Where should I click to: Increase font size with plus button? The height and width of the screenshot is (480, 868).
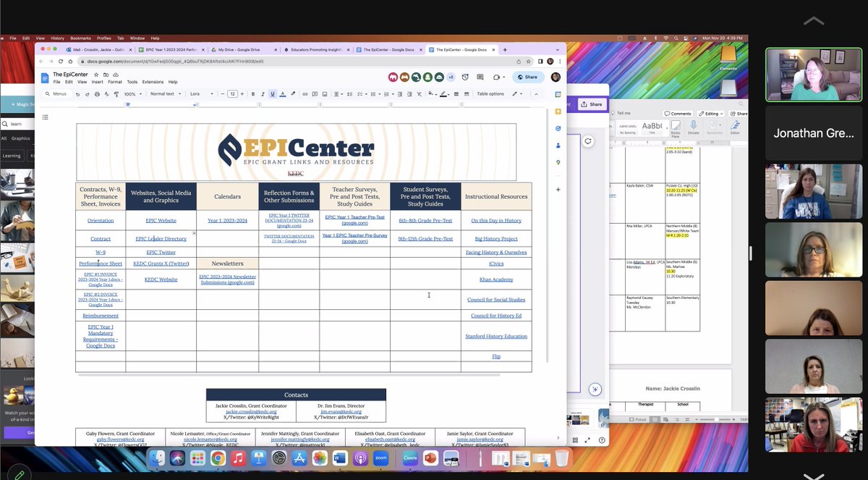point(243,94)
